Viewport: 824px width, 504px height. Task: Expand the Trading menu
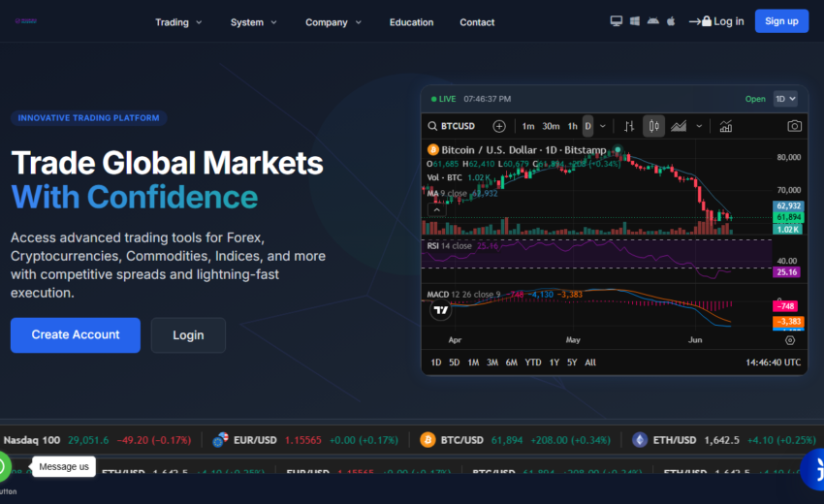[x=178, y=22]
